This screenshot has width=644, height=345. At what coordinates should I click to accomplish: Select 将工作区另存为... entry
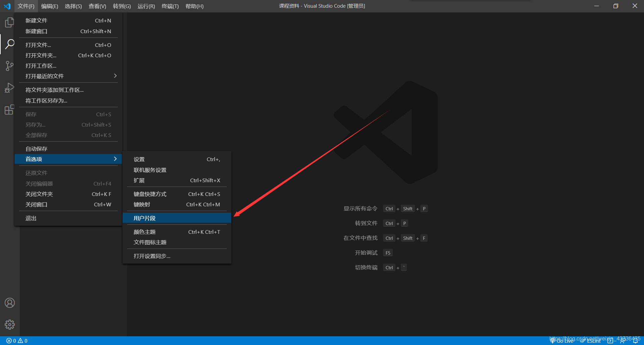point(68,100)
